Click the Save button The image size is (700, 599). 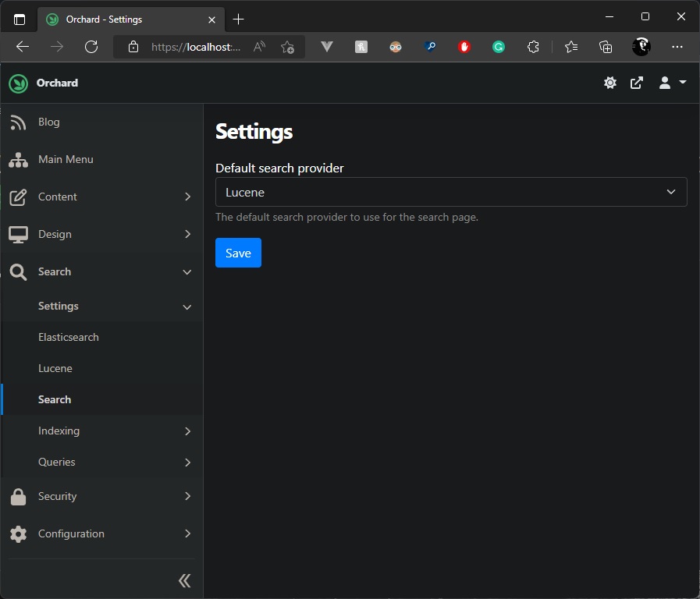[x=238, y=253]
